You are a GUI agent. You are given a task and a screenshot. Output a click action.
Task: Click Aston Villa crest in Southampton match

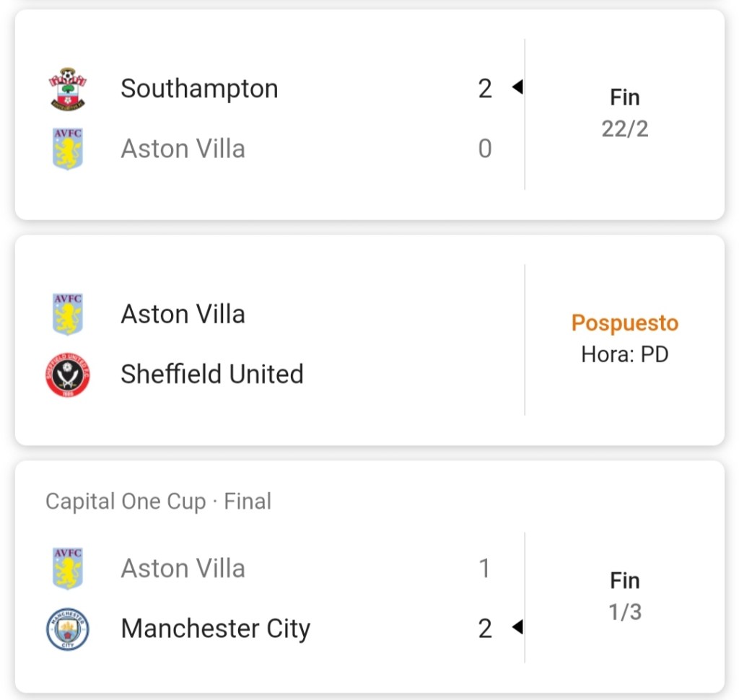click(68, 149)
